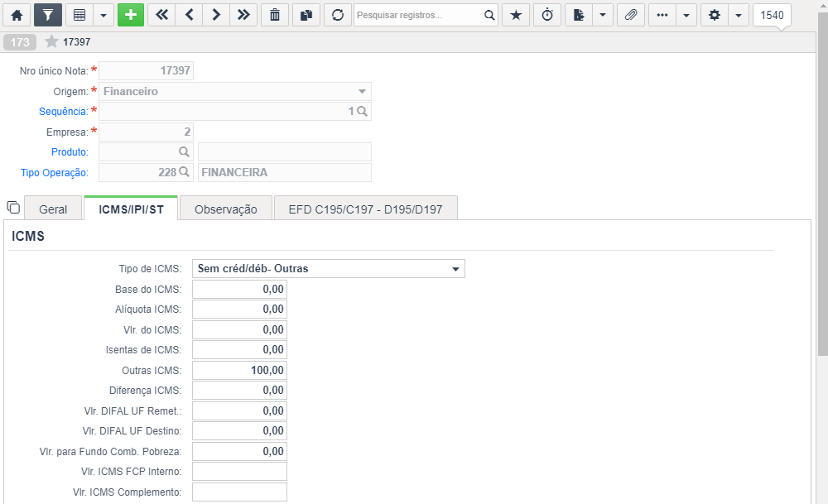Image resolution: width=828 pixels, height=504 pixels.
Task: Search Sequência with magnifier icon
Action: click(362, 112)
